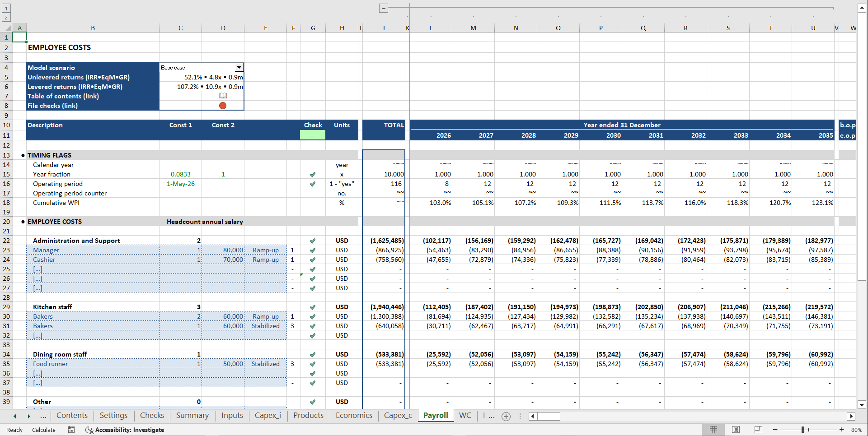Screen dimensions: 868x436
Task: Toggle outline level 1 button top left
Action: (5, 8)
